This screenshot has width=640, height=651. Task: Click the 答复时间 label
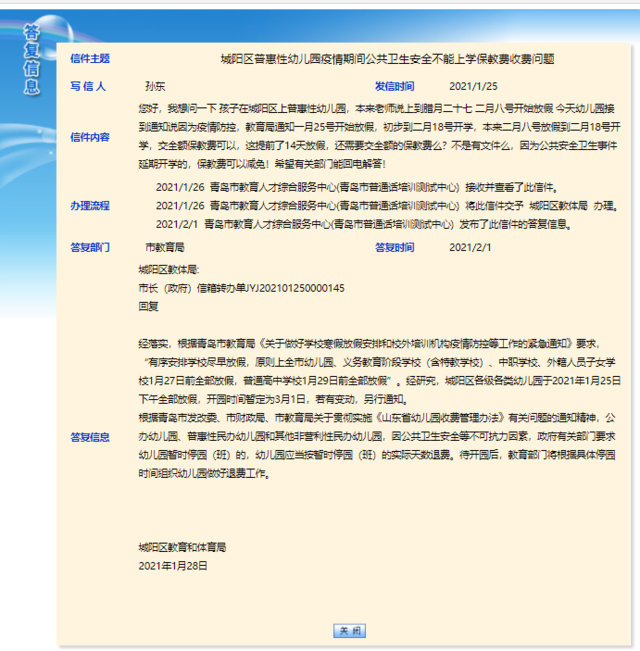pyautogui.click(x=394, y=247)
